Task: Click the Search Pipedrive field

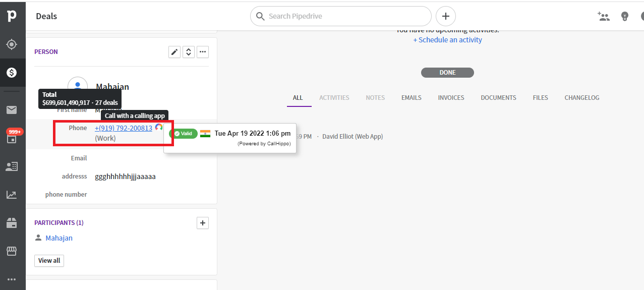Action: tap(341, 16)
